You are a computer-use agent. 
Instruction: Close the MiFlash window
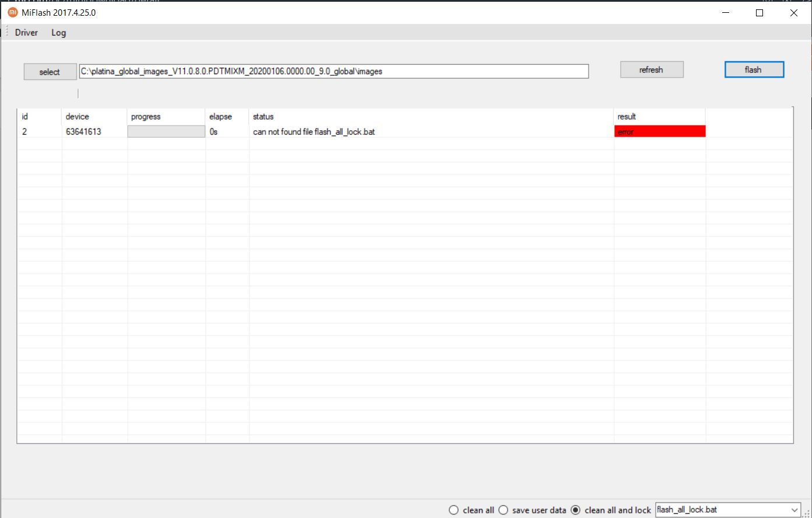793,13
